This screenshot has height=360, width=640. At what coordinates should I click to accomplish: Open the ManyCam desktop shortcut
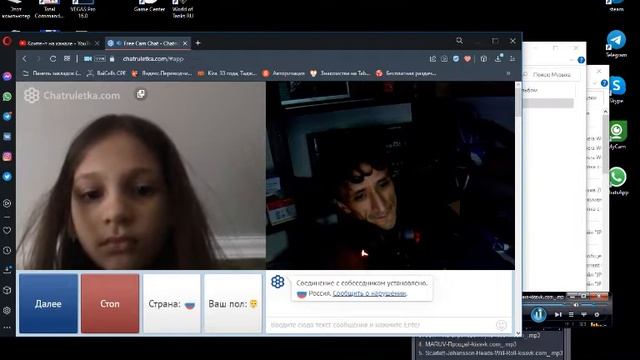[618, 135]
